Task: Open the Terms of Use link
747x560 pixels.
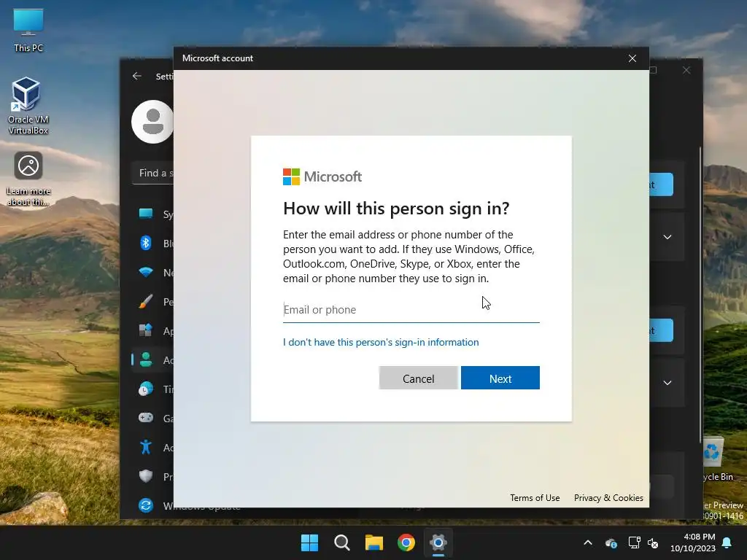Action: (x=535, y=497)
